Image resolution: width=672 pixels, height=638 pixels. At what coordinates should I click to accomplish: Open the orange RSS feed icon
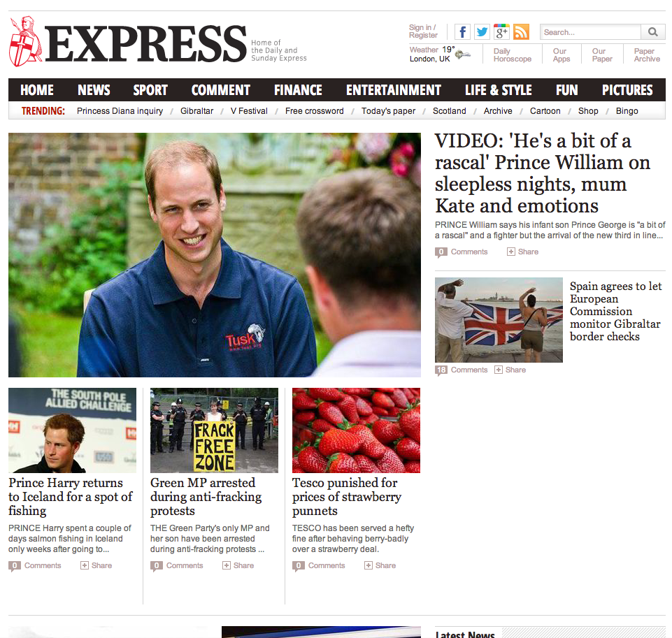coord(521,32)
